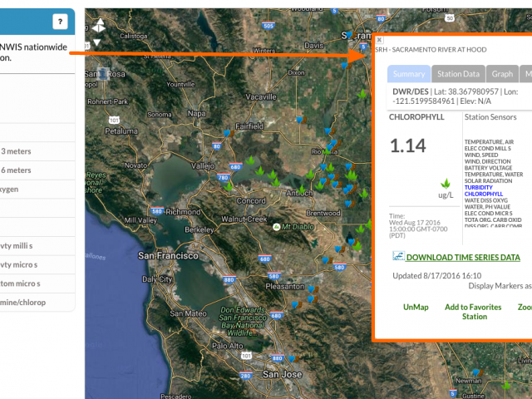Click the Mt Diablo map marker
The height and width of the screenshot is (399, 532).
pos(277,227)
